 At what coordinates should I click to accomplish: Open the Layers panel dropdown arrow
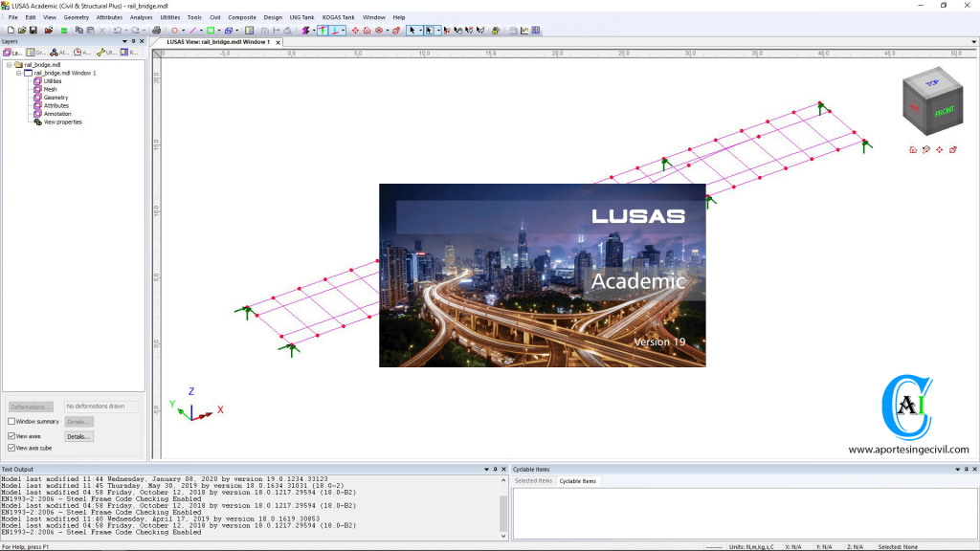pyautogui.click(x=124, y=41)
